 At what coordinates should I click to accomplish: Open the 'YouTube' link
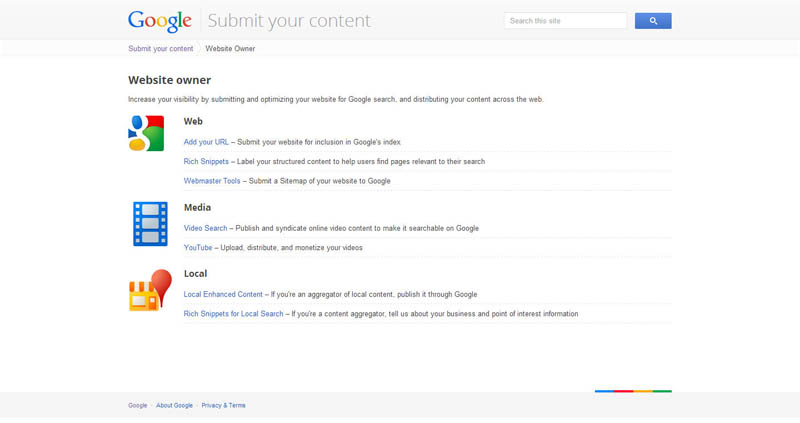click(x=198, y=248)
